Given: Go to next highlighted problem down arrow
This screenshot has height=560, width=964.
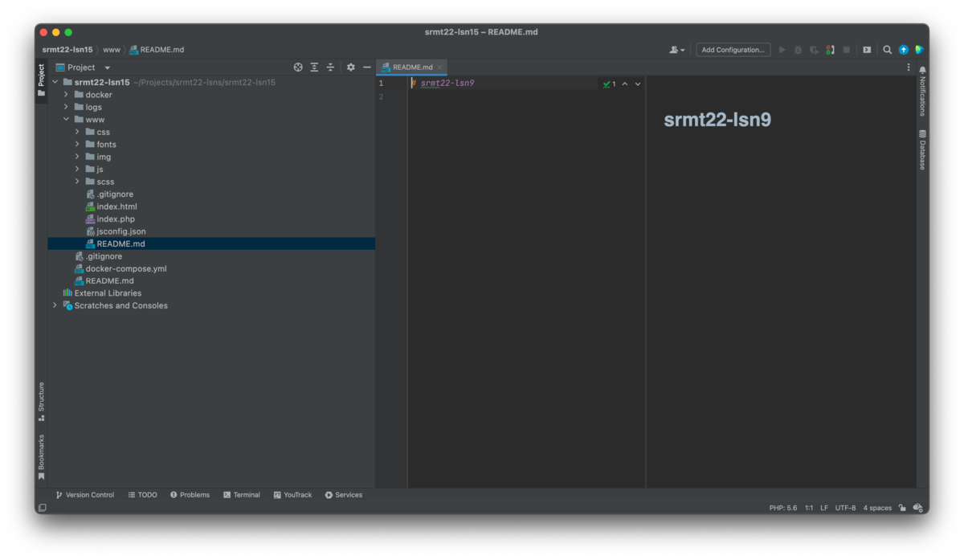Looking at the screenshot, I should tap(638, 84).
